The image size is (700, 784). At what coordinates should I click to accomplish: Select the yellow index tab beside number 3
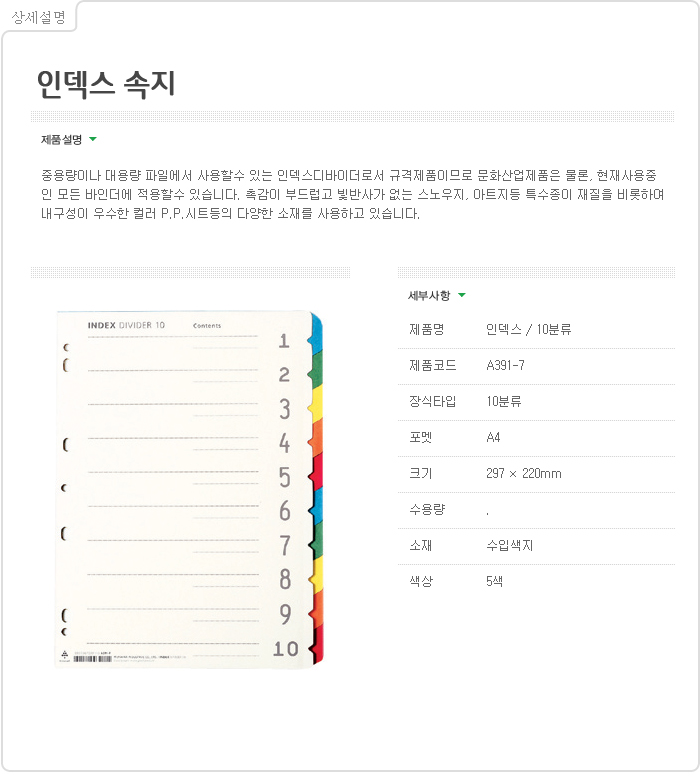pos(318,403)
